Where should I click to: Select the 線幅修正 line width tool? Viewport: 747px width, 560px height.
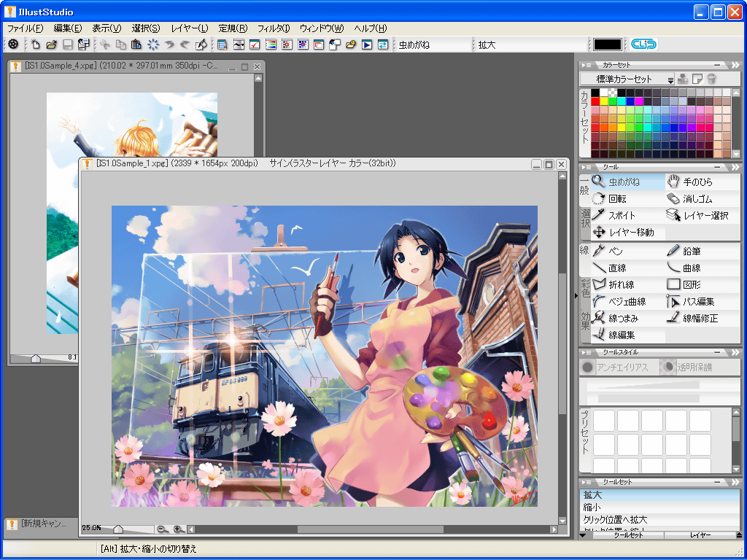(703, 318)
